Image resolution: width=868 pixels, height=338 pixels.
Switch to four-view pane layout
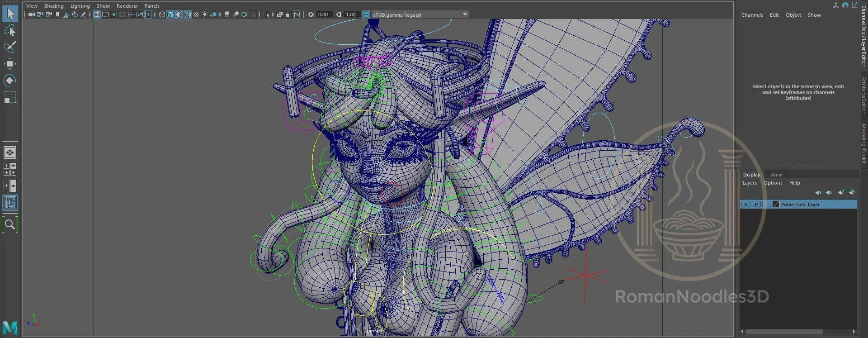(x=10, y=169)
